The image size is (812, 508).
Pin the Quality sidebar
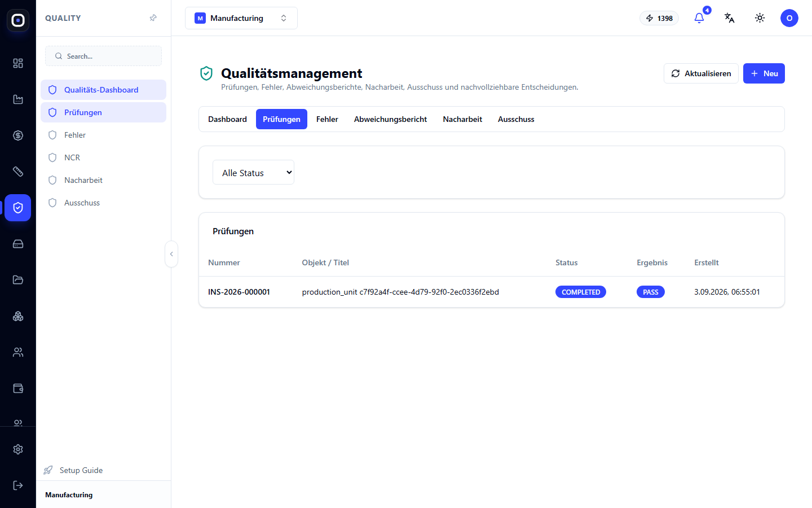[x=153, y=18]
